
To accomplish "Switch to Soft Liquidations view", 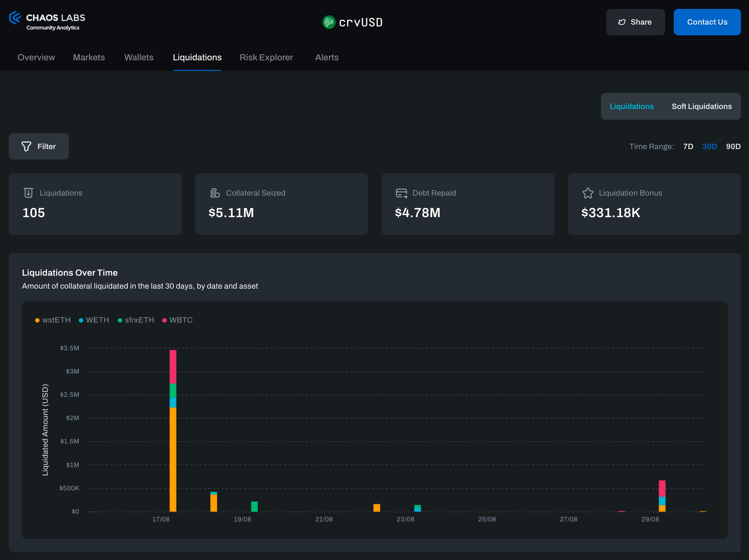I will tap(702, 106).
